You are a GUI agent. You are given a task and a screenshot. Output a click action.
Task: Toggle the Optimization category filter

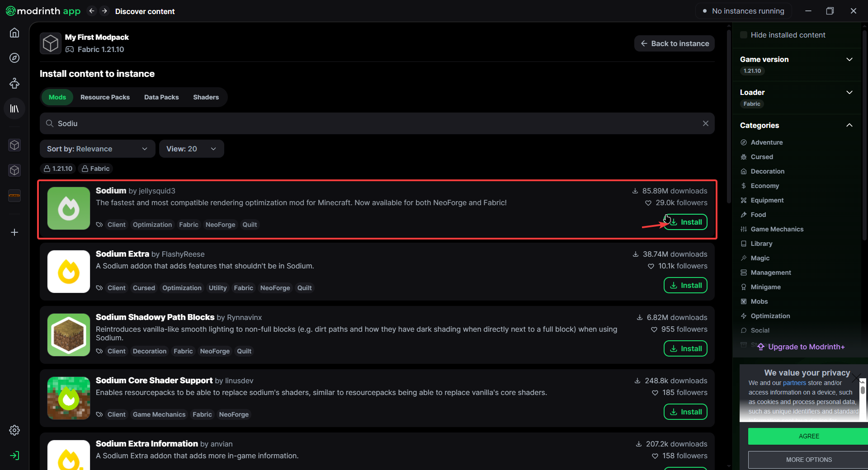[x=770, y=316]
